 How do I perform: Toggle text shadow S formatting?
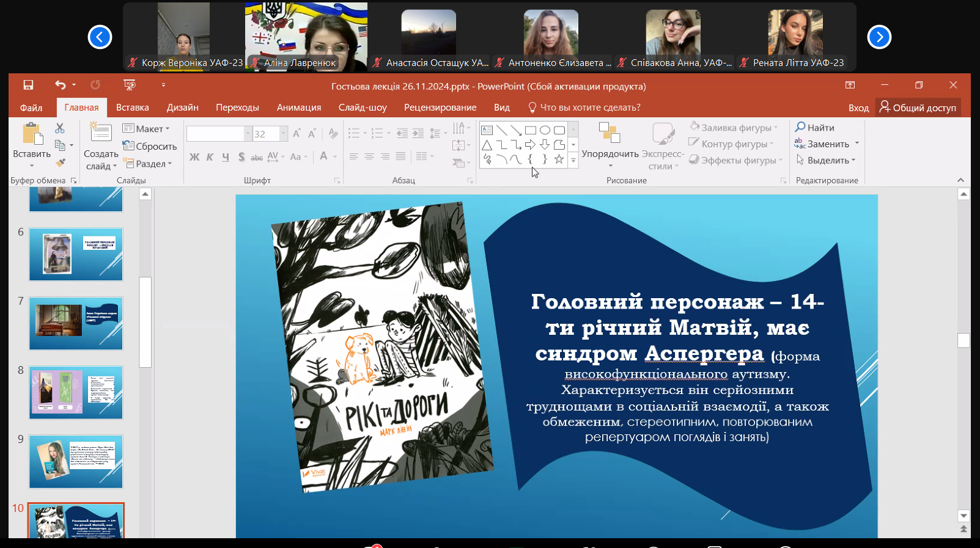[x=241, y=157]
